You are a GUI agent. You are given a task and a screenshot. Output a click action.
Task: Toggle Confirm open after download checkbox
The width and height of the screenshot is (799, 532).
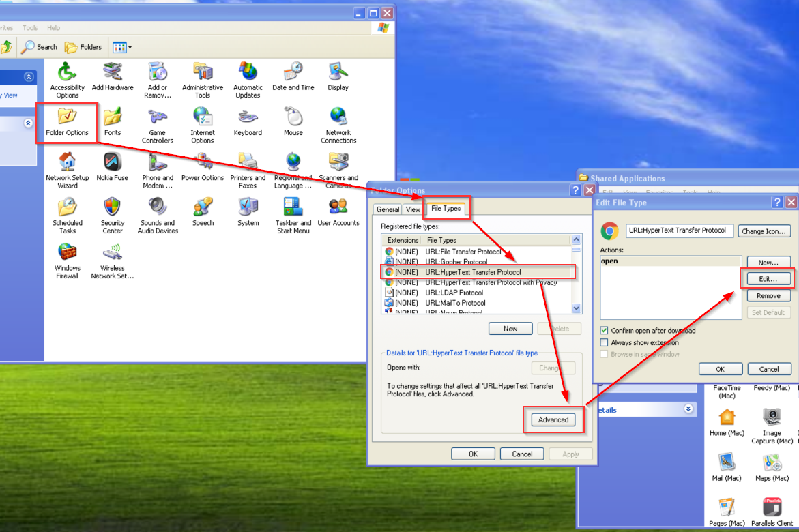click(x=604, y=331)
